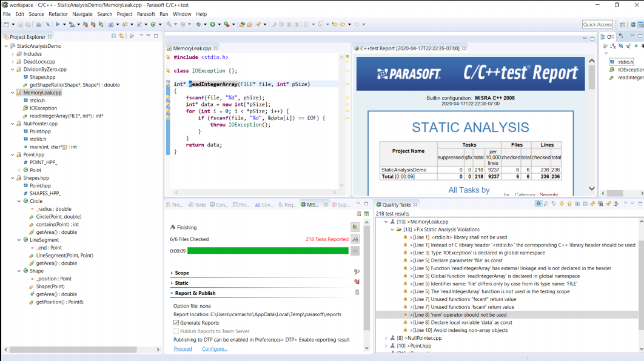The height and width of the screenshot is (361, 644).
Task: Click the Configure... link
Action: tap(215, 349)
